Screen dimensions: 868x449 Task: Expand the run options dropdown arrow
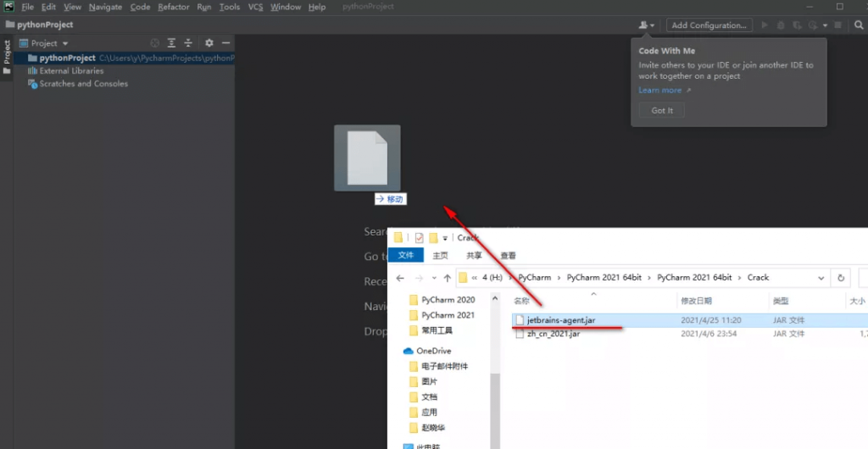825,25
